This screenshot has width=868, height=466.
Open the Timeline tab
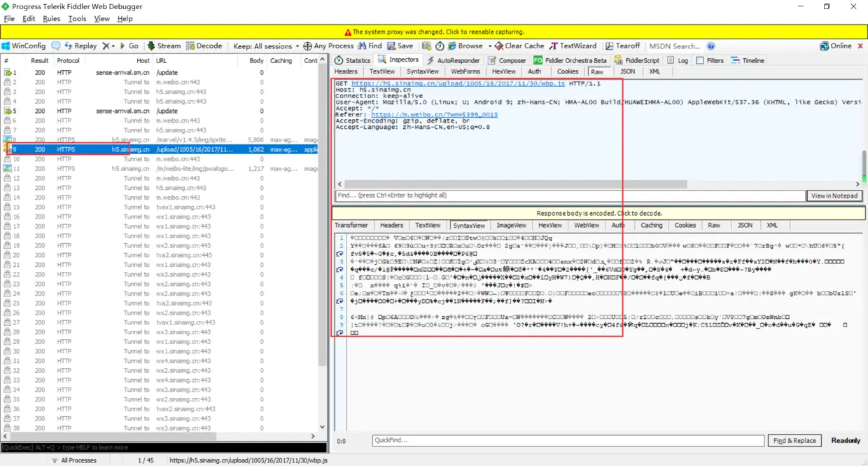pos(748,60)
